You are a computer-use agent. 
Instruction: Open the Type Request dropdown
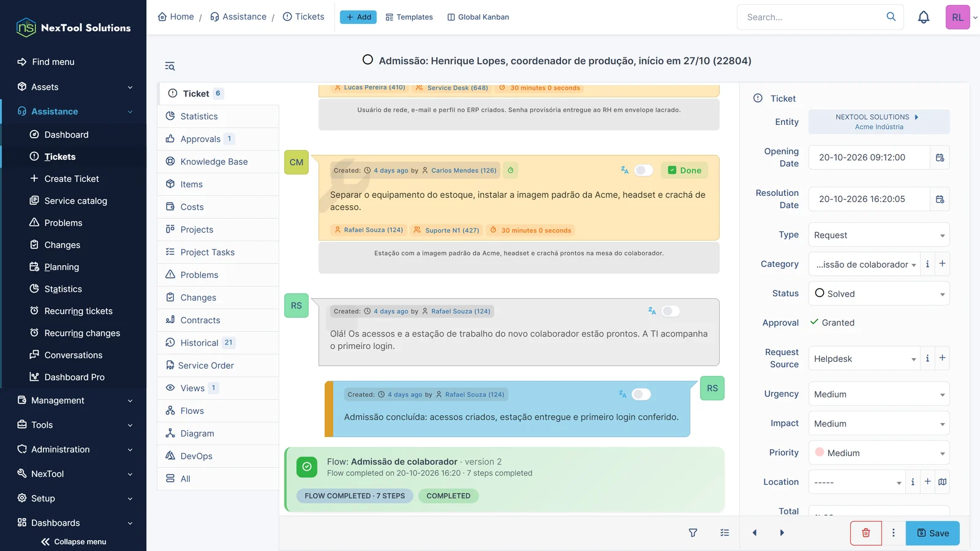click(x=879, y=235)
